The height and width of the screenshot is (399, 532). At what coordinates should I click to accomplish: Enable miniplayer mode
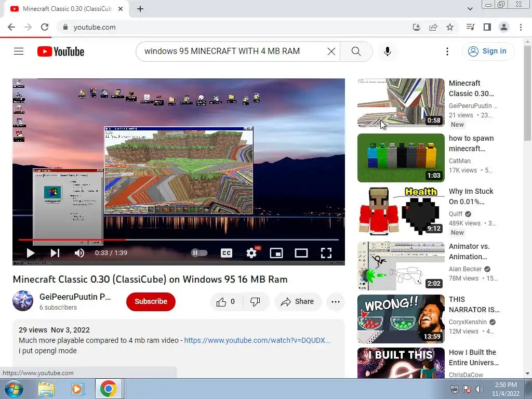point(276,253)
